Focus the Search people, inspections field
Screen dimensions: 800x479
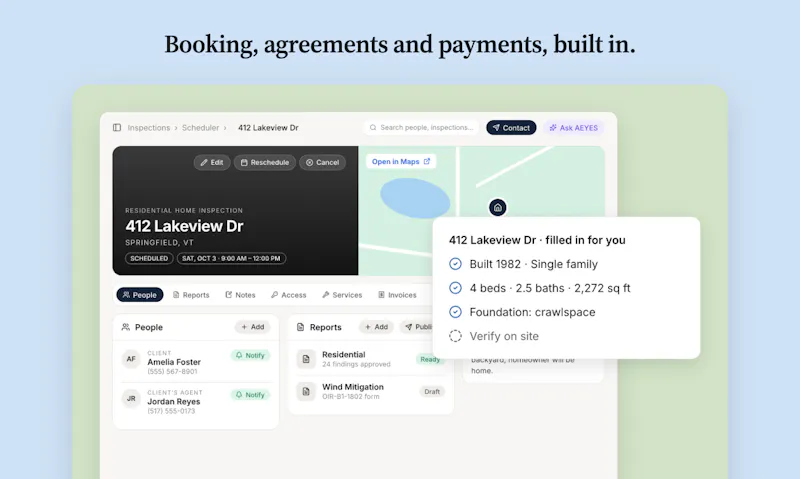point(421,128)
